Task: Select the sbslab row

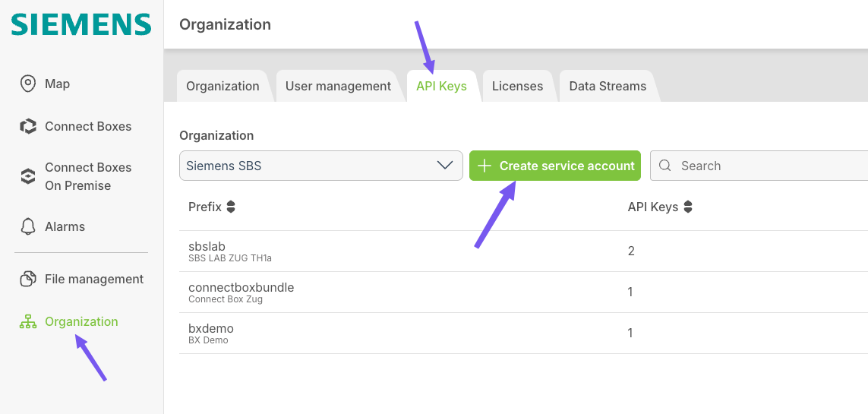Action: (524, 251)
